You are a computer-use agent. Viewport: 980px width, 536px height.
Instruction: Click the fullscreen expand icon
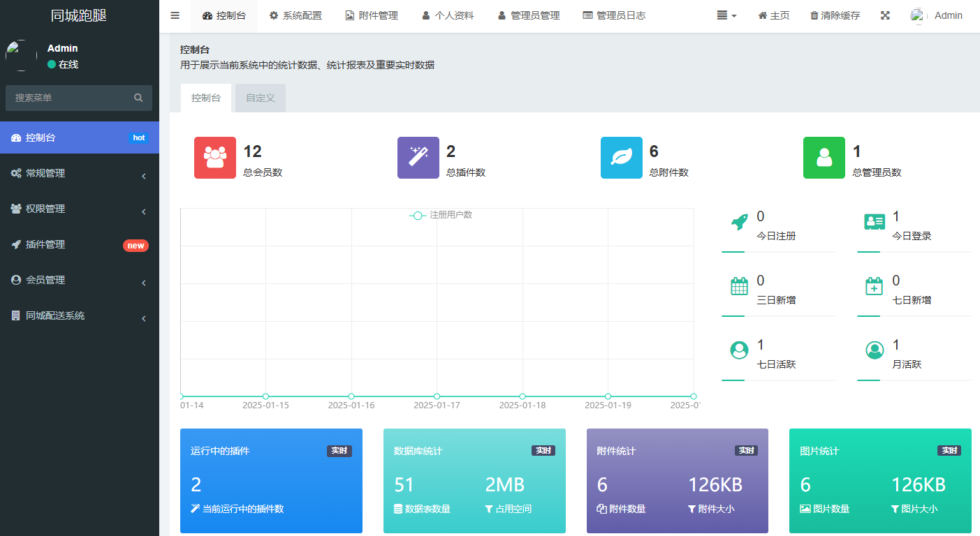885,15
